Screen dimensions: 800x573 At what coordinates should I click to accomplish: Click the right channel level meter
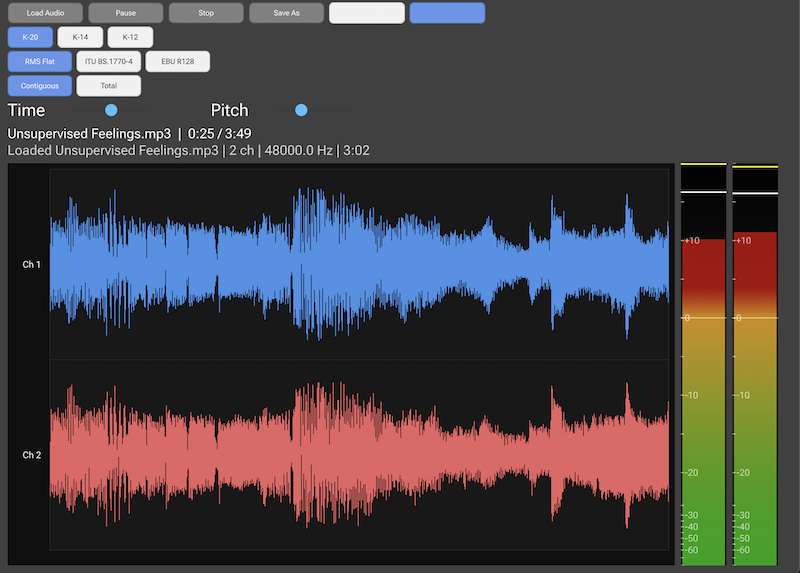(x=755, y=364)
